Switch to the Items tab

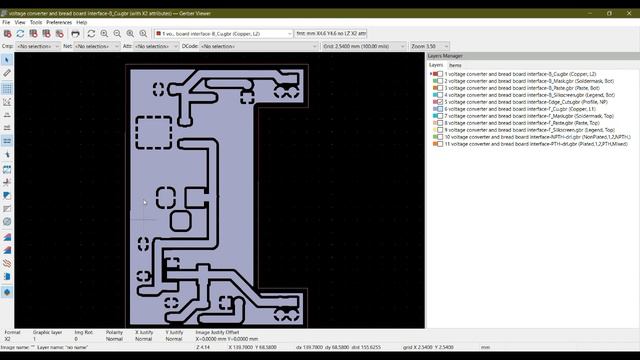[x=455, y=65]
